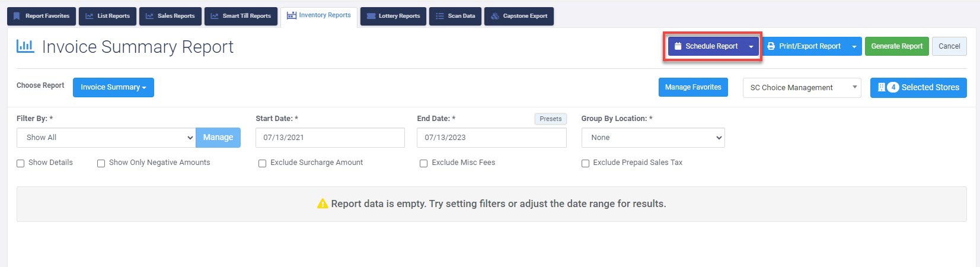Click the printer icon on Print/Export Report
The width and height of the screenshot is (980, 267).
(x=771, y=46)
